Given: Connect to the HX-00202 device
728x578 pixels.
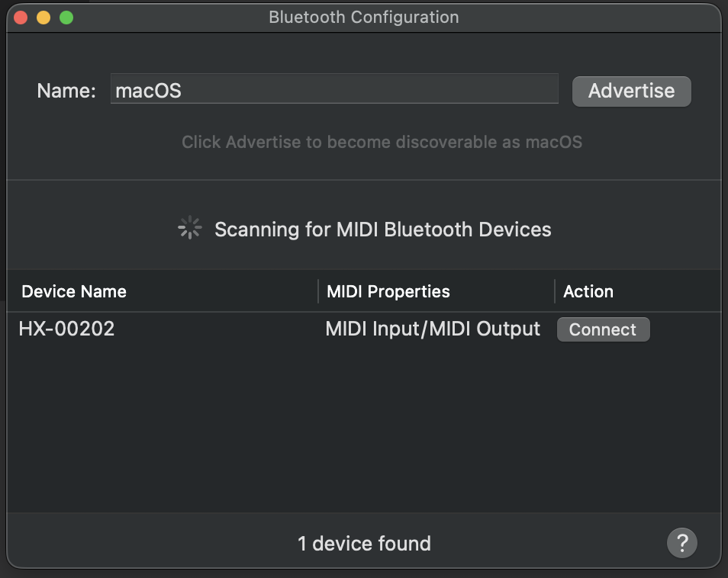Looking at the screenshot, I should pyautogui.click(x=603, y=329).
